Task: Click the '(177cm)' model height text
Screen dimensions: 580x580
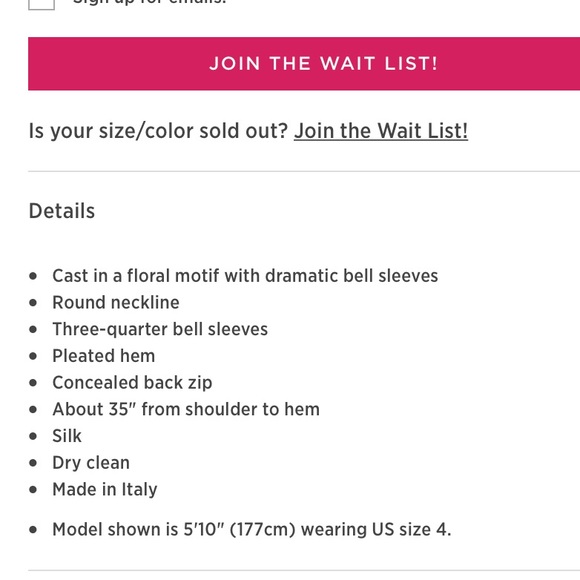Action: (x=262, y=529)
